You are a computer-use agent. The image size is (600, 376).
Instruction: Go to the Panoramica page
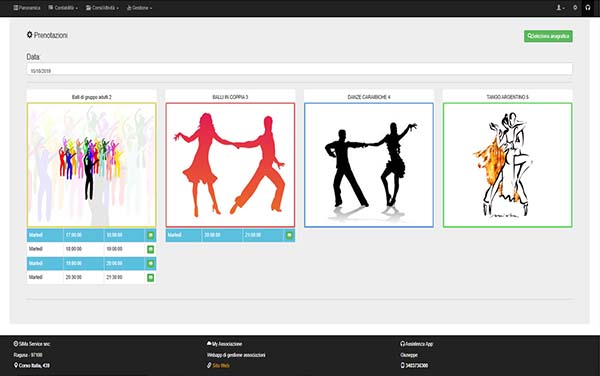(27, 8)
